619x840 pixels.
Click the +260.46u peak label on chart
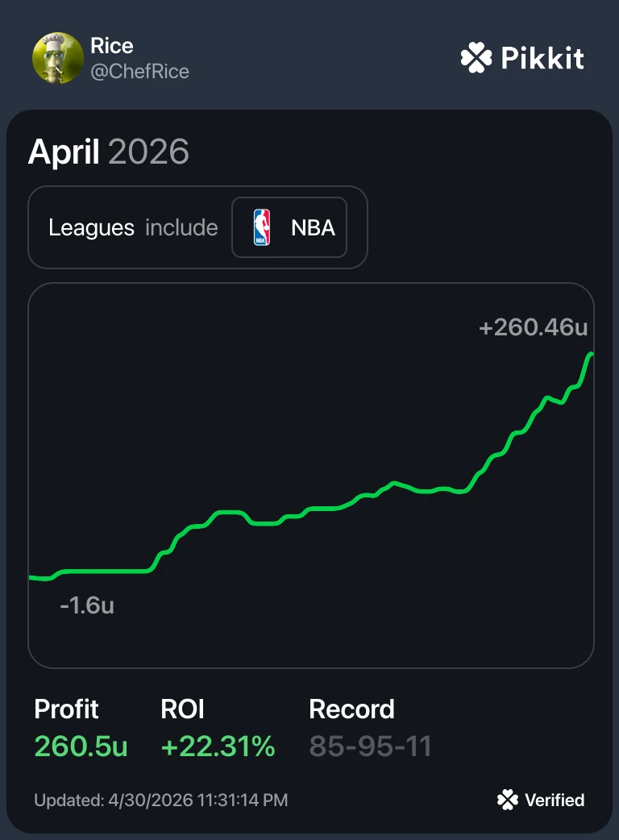click(534, 327)
